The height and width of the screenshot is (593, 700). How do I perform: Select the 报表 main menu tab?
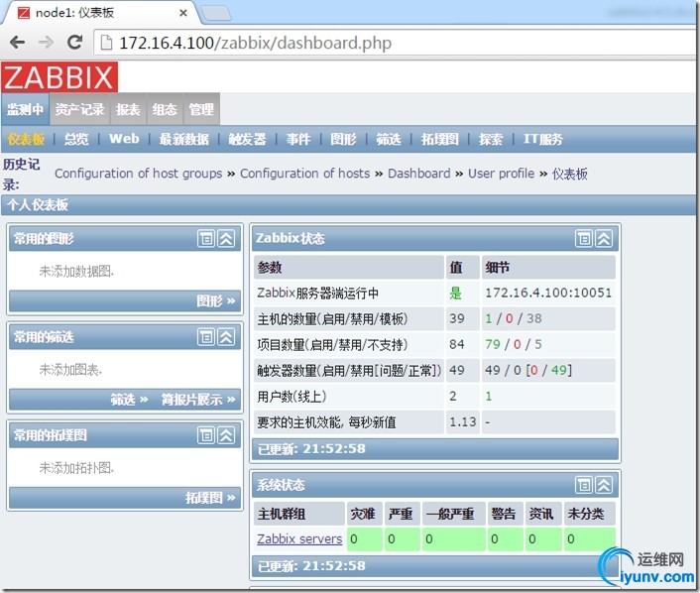click(128, 109)
